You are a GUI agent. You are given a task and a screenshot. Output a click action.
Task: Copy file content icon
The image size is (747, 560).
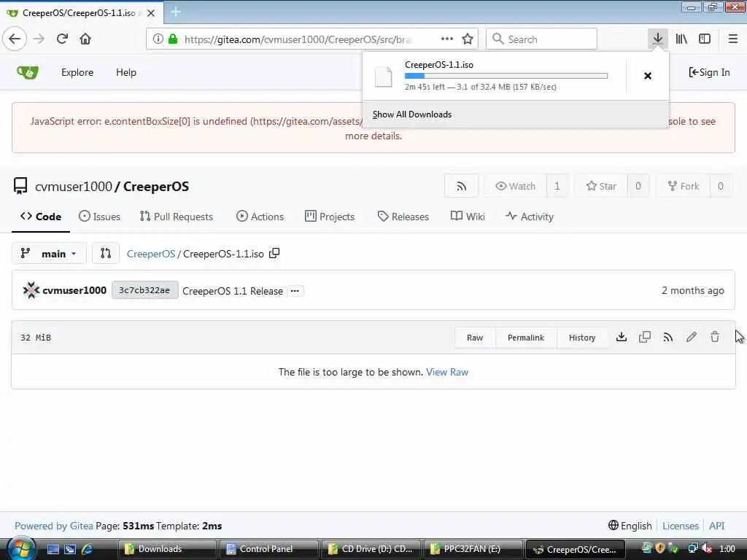click(x=645, y=337)
